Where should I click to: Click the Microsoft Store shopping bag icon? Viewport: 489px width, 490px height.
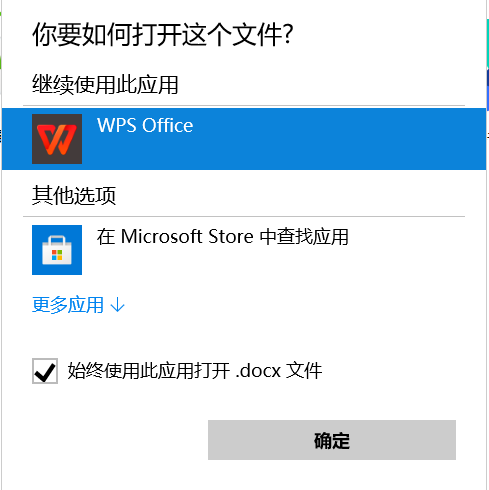coord(57,250)
